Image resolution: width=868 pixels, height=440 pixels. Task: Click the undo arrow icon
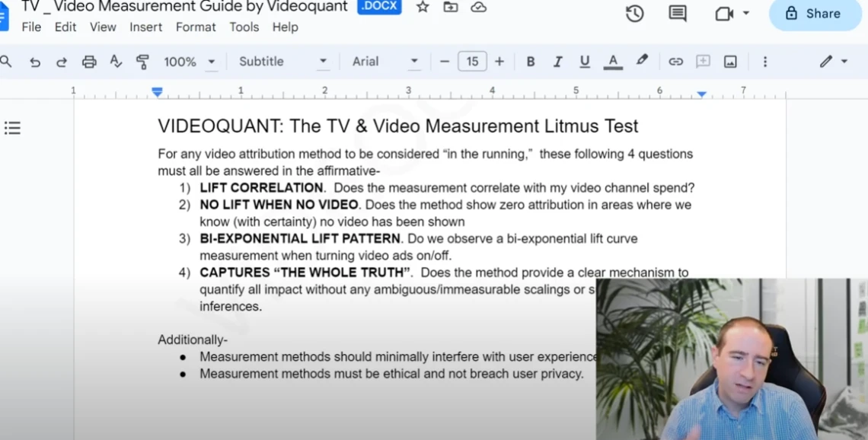tap(35, 62)
